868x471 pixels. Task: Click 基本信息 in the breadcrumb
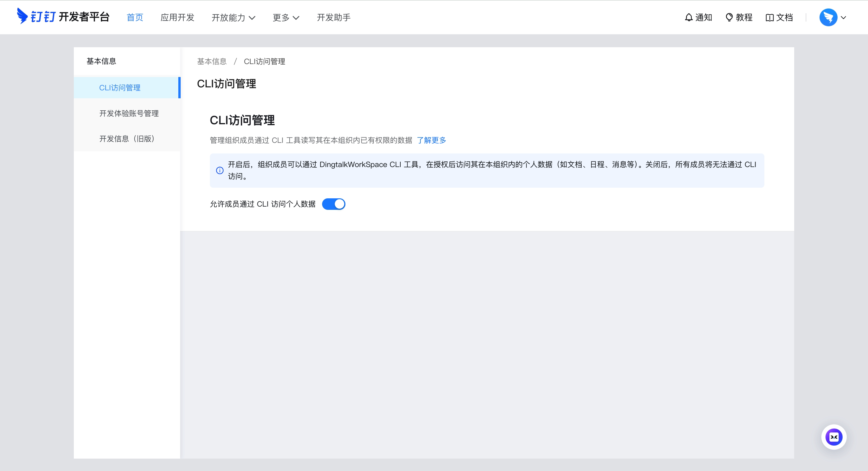click(212, 61)
